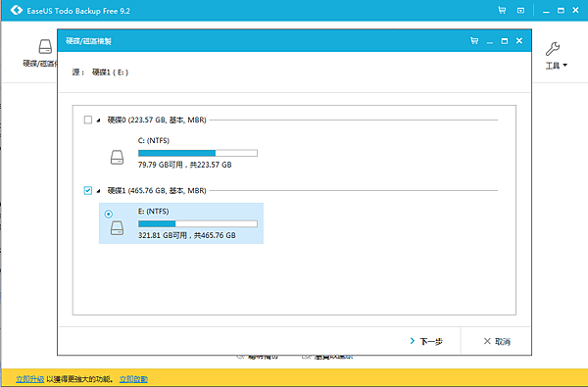Open the disk/partition backup icon in main window
Viewport: 588px width, 387px height.
[x=45, y=47]
